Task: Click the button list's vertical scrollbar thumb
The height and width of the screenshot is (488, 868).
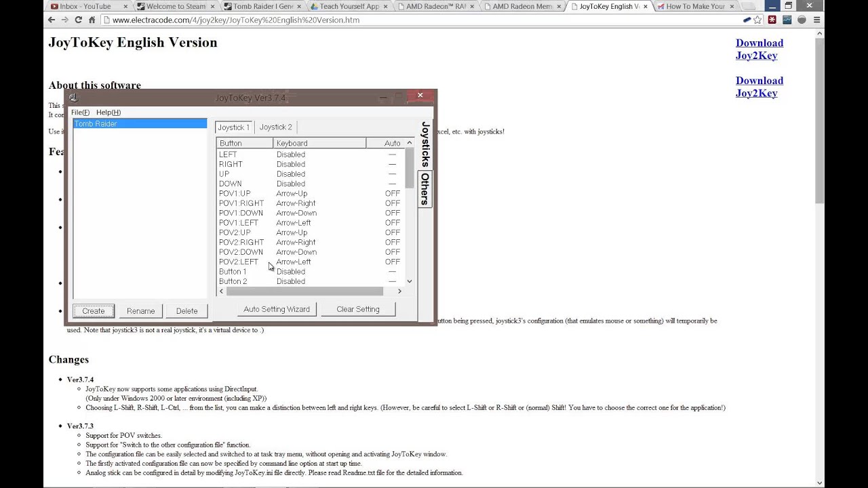Action: 409,168
